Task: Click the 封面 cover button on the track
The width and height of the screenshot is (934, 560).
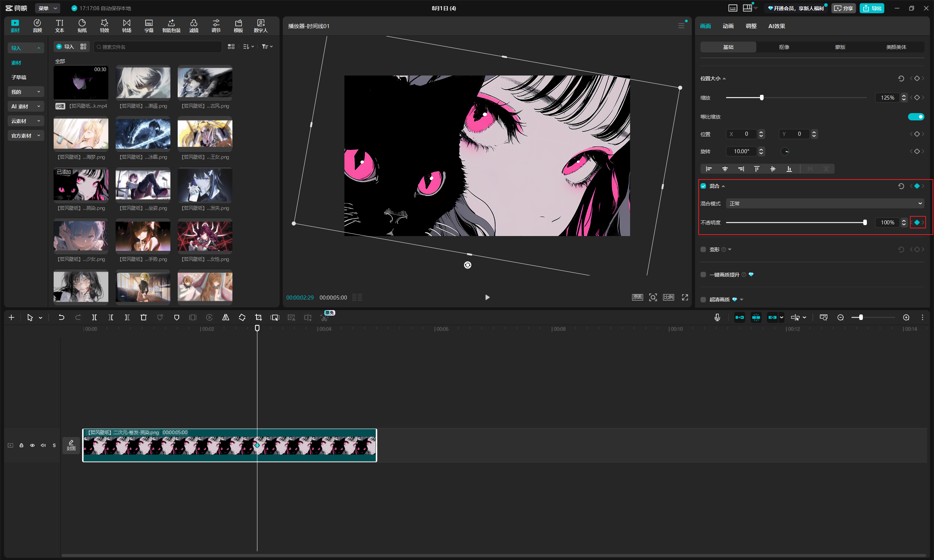Action: (71, 445)
